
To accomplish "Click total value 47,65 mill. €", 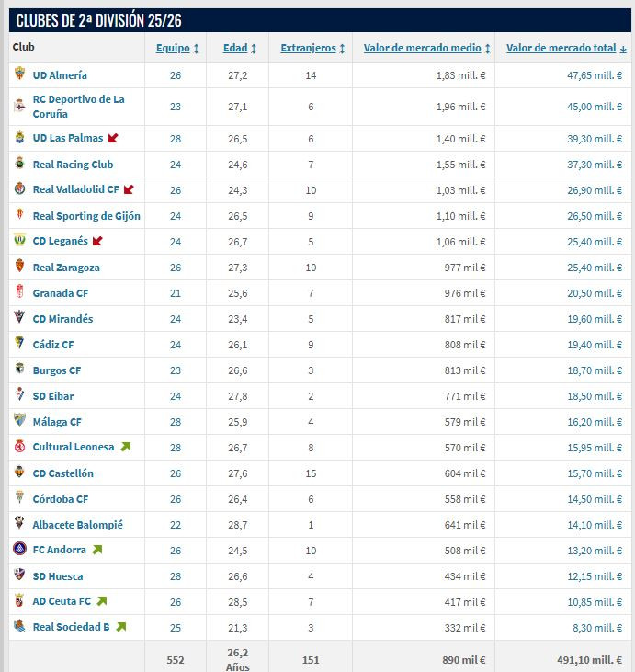I will tap(595, 75).
